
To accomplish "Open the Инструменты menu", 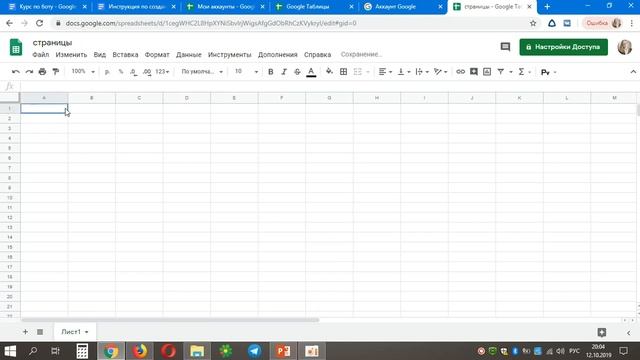I will pyautogui.click(x=229, y=54).
